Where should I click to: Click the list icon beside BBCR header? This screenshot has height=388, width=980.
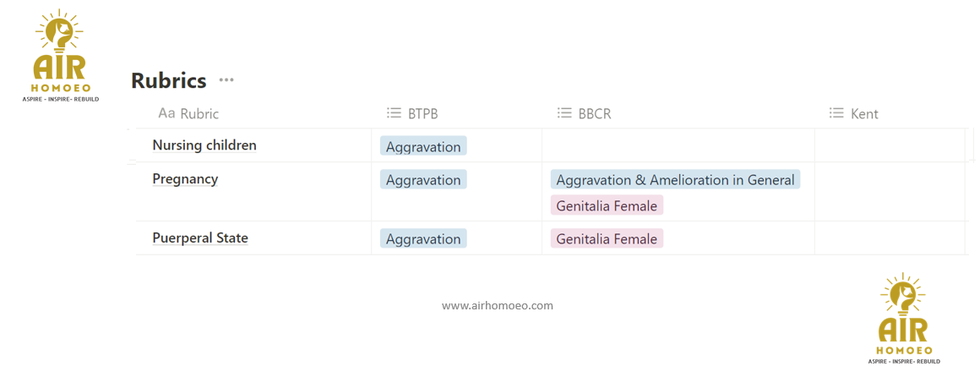click(x=564, y=113)
